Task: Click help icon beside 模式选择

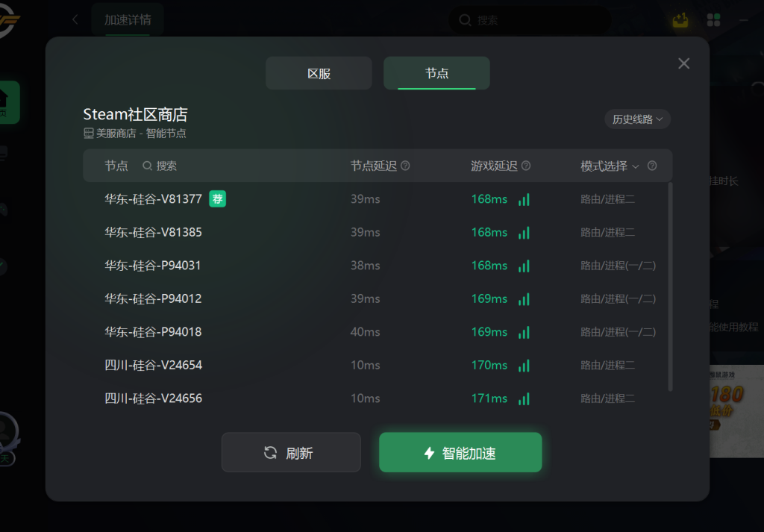Action: [x=652, y=166]
